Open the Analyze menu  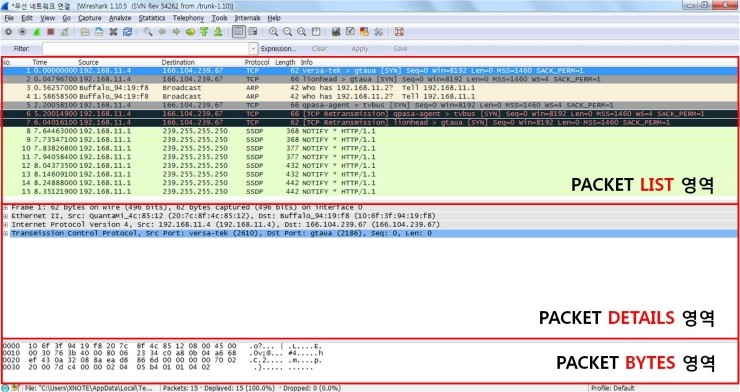pyautogui.click(x=120, y=18)
